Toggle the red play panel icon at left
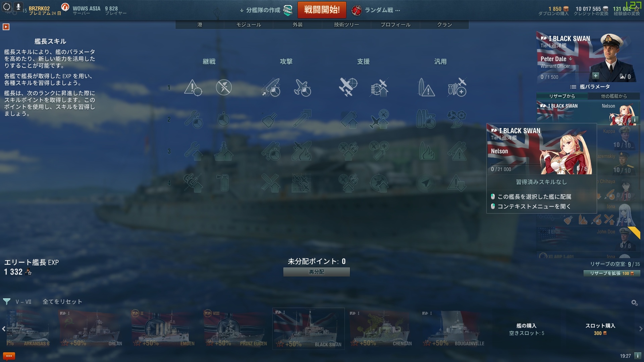644x362 pixels. [x=6, y=27]
